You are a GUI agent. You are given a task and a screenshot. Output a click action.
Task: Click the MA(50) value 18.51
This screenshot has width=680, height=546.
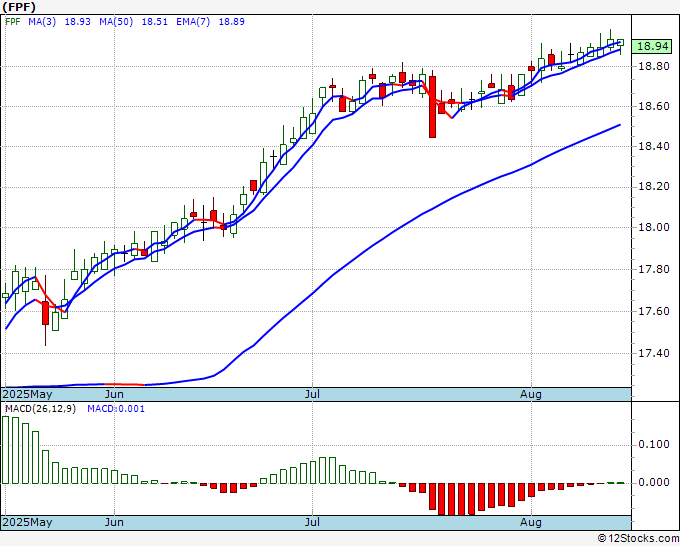pyautogui.click(x=155, y=22)
